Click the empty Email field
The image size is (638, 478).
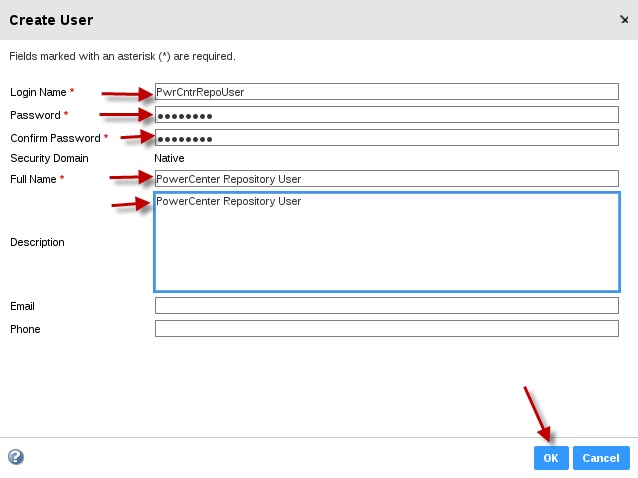(x=387, y=306)
